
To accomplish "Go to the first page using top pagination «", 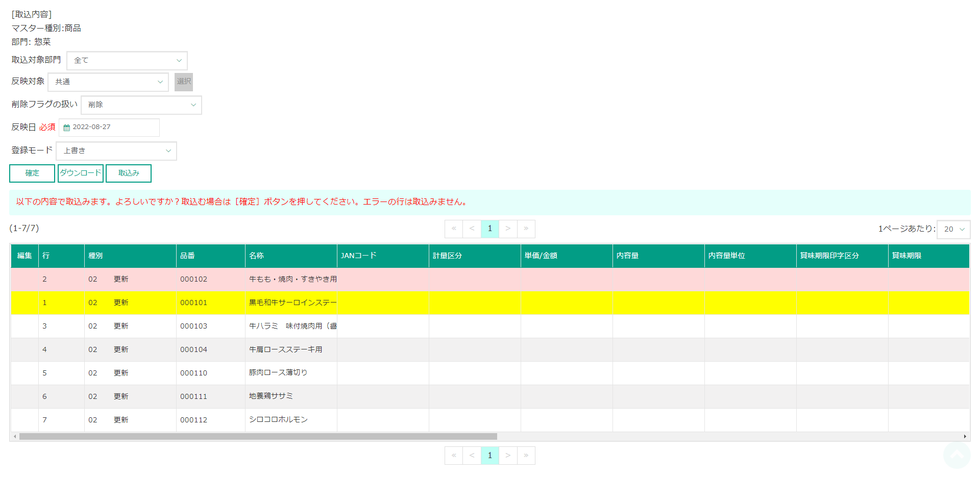I will (x=454, y=229).
